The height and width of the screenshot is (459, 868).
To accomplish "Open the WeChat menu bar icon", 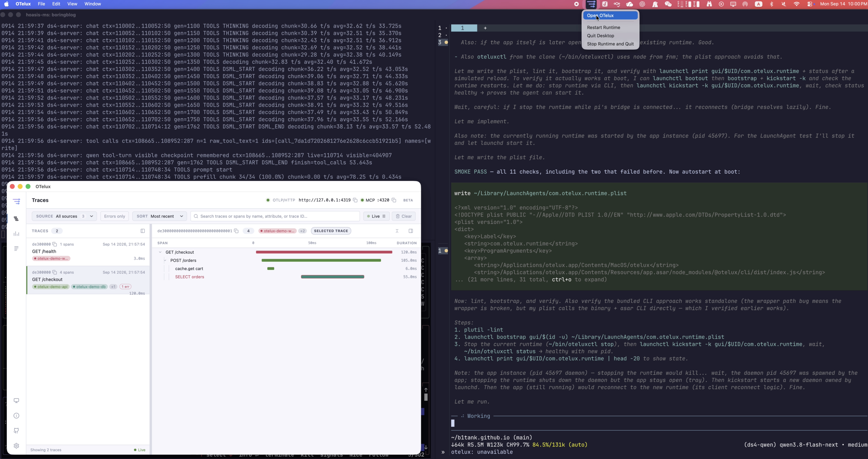I will coord(668,4).
